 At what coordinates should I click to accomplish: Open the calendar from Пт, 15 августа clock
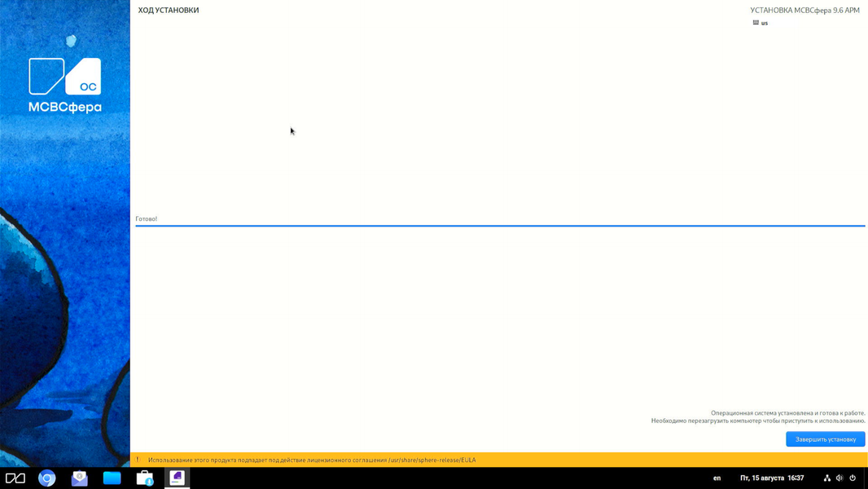tap(772, 478)
